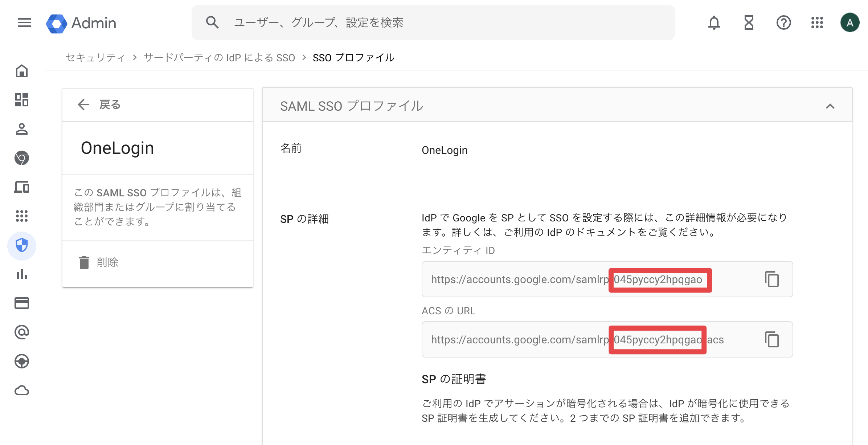The height and width of the screenshot is (445, 868).
Task: Click the ACS の URL label
Action: coord(449,311)
